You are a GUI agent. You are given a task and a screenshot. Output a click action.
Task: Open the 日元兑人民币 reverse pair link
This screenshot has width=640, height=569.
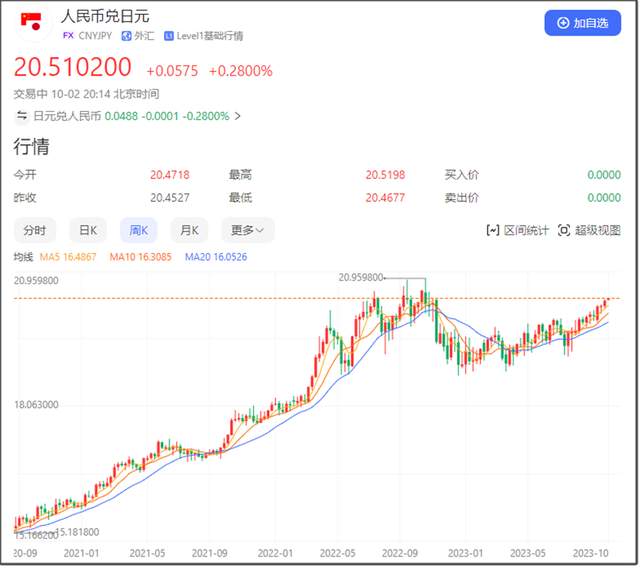(x=67, y=115)
